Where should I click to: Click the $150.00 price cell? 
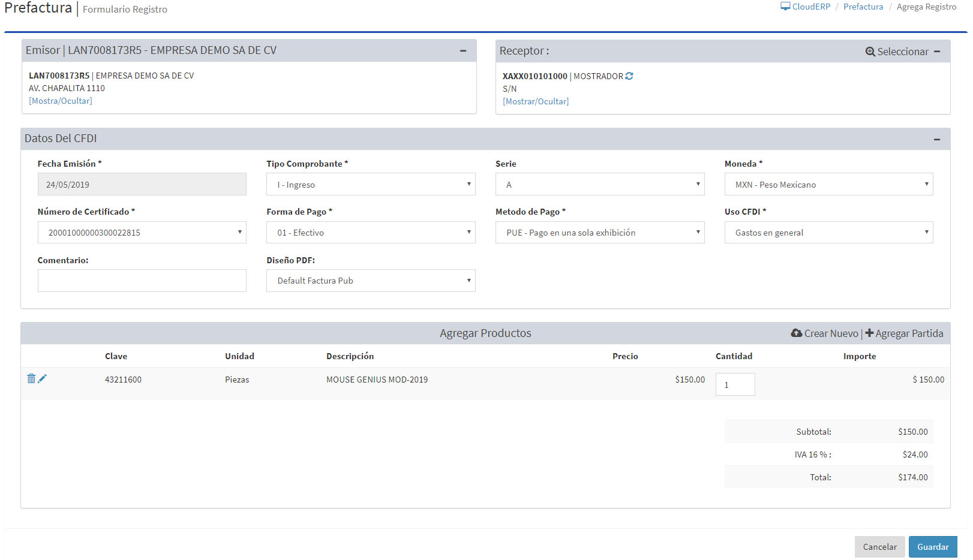[x=690, y=380]
